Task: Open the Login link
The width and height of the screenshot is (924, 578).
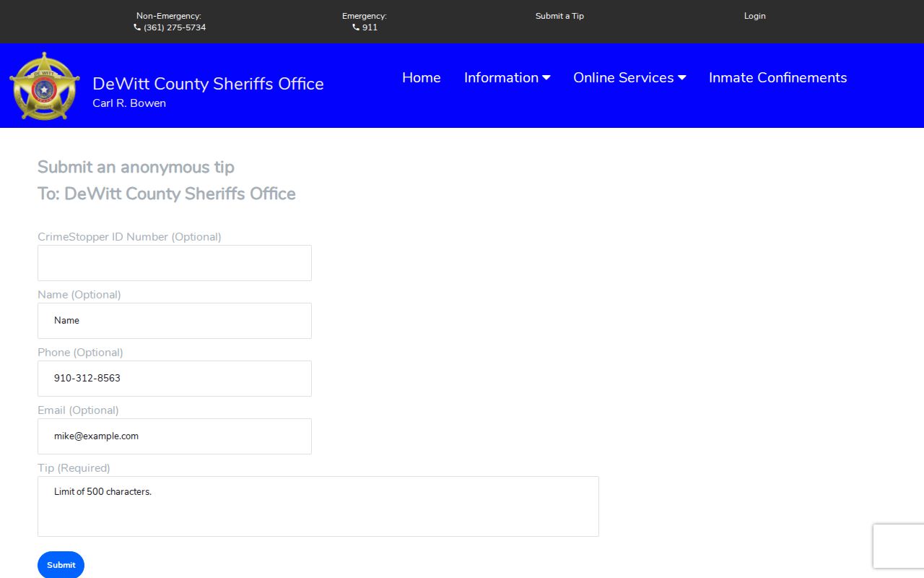Action: coord(755,16)
